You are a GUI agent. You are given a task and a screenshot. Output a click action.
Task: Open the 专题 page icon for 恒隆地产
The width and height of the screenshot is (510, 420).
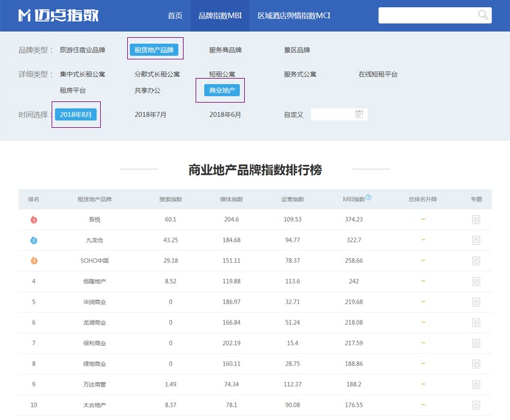tap(476, 281)
